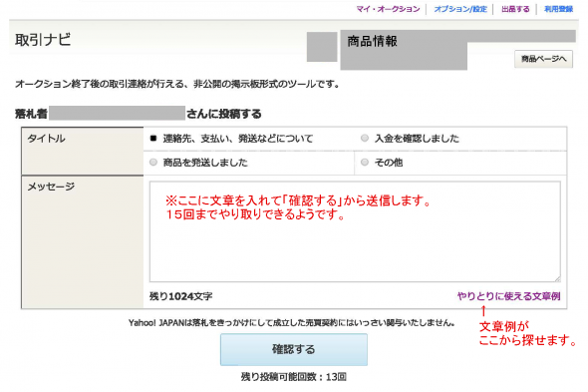Click the メッセージ row label cell
This screenshot has height=392, width=588.
coord(83,241)
